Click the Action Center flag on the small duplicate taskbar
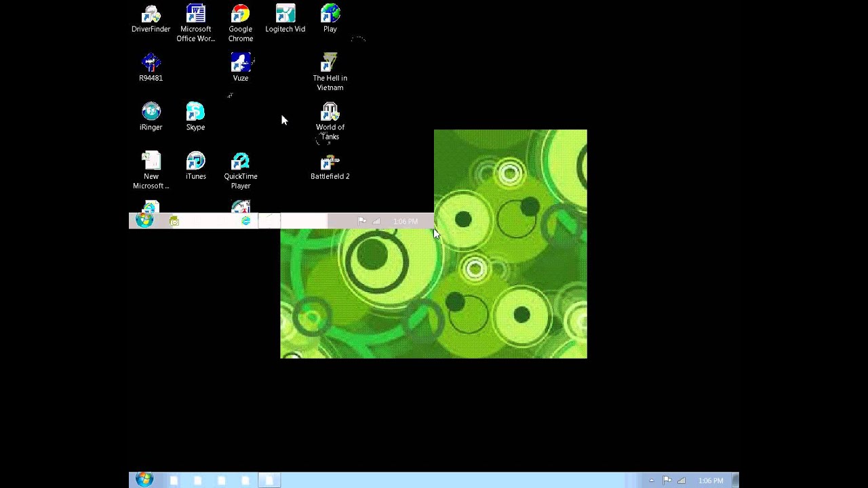The image size is (868, 488). click(x=362, y=221)
